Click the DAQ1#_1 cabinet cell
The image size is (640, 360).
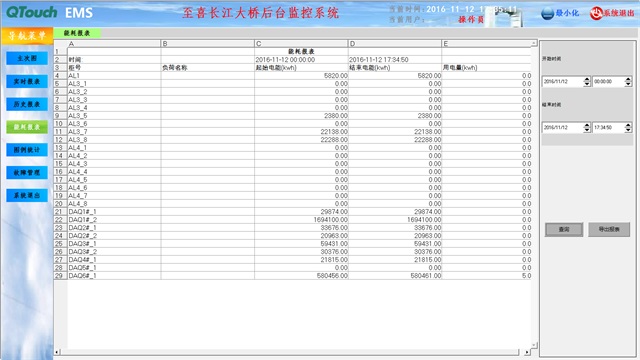(114, 211)
